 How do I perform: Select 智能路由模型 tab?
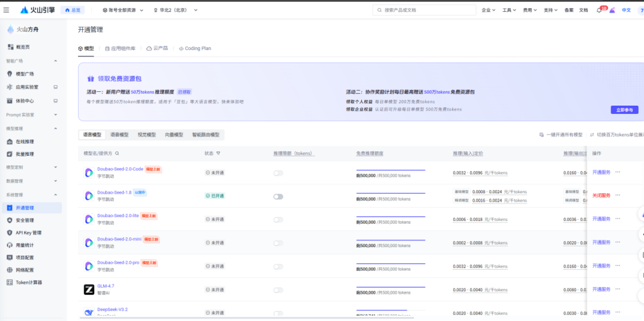click(x=206, y=135)
